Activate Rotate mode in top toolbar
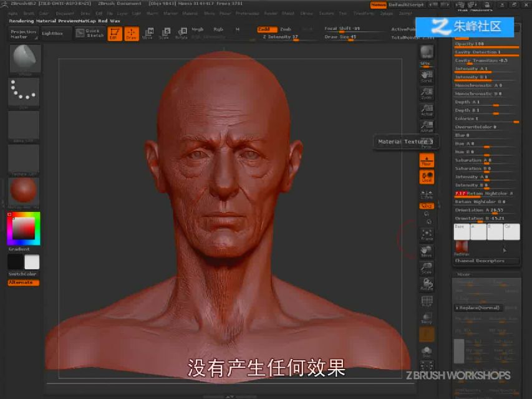 (x=181, y=34)
